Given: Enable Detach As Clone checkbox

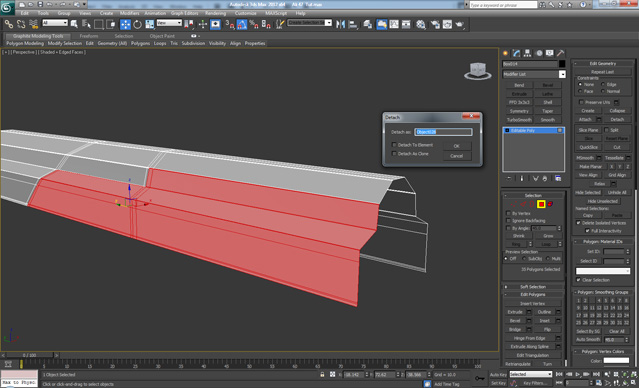Looking at the screenshot, I should coord(394,154).
